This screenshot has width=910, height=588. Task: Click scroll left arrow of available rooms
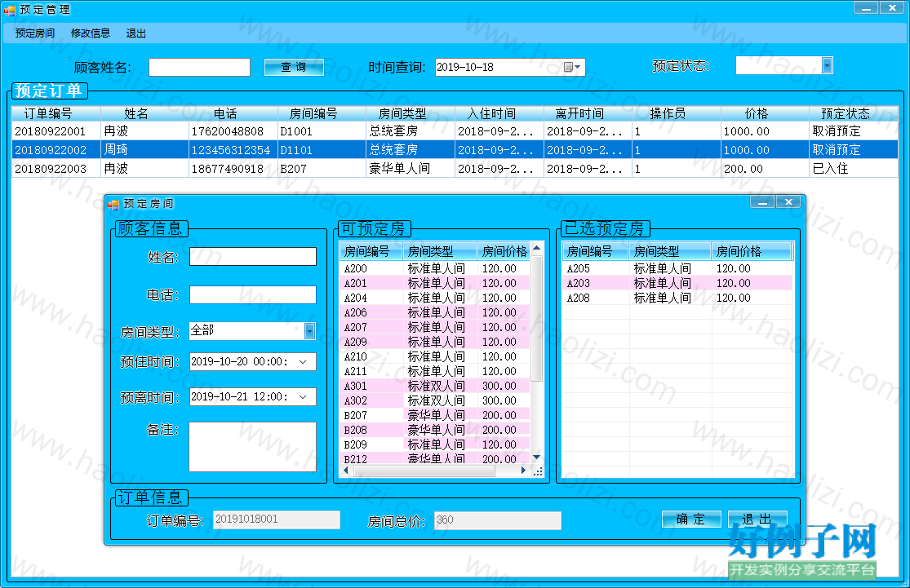346,471
